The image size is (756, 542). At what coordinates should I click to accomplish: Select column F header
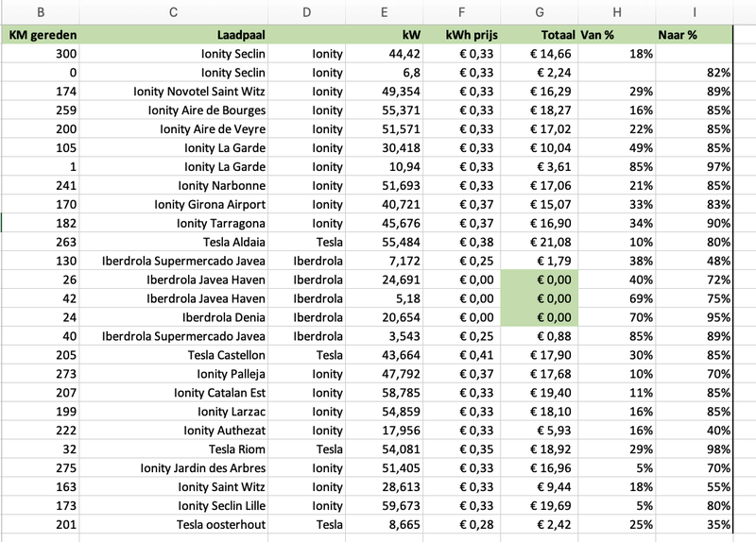pos(462,12)
